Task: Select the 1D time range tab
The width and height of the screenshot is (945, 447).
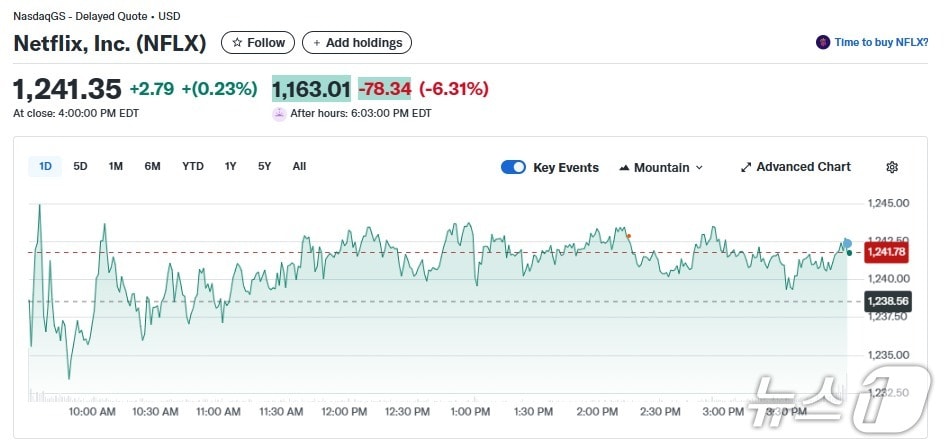Action: (45, 166)
